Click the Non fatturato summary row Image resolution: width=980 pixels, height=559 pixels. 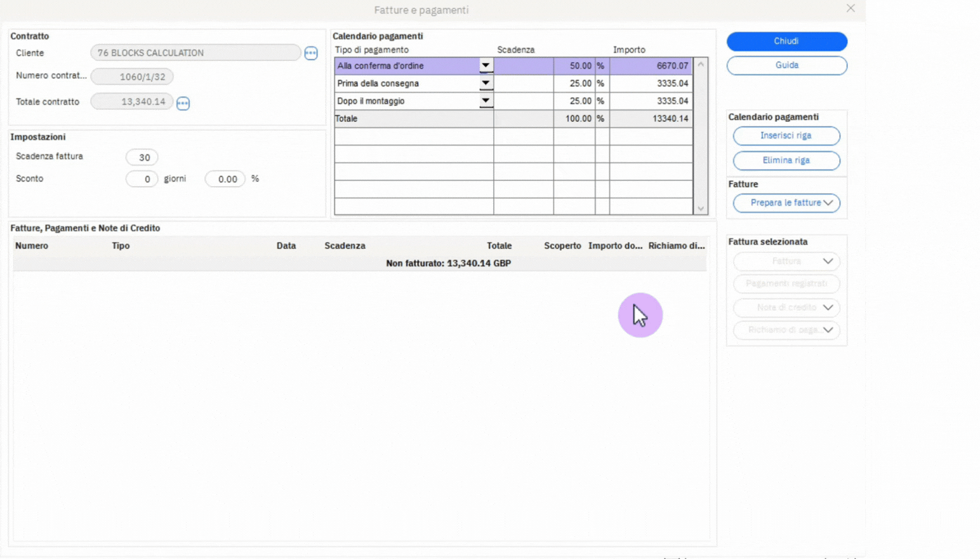point(448,263)
